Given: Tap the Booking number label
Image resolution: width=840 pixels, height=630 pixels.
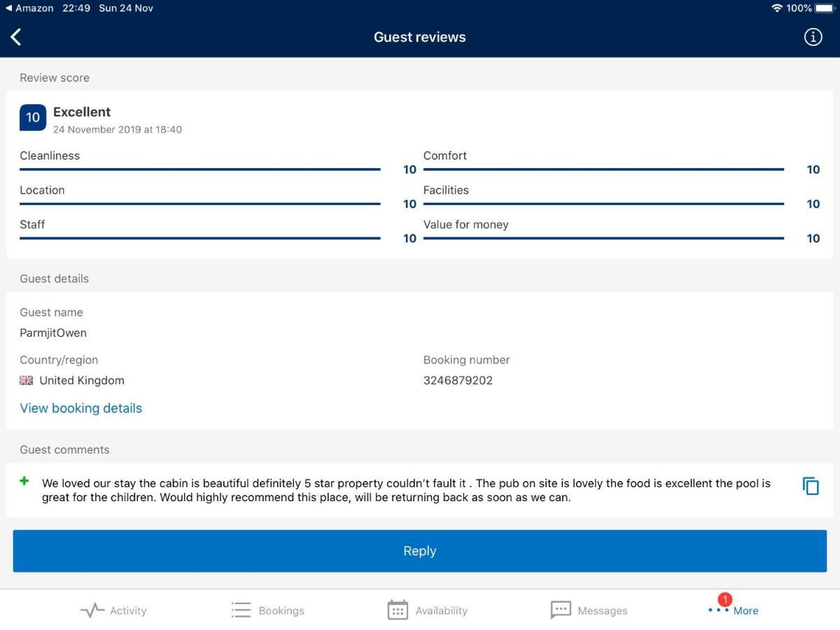Looking at the screenshot, I should tap(466, 360).
